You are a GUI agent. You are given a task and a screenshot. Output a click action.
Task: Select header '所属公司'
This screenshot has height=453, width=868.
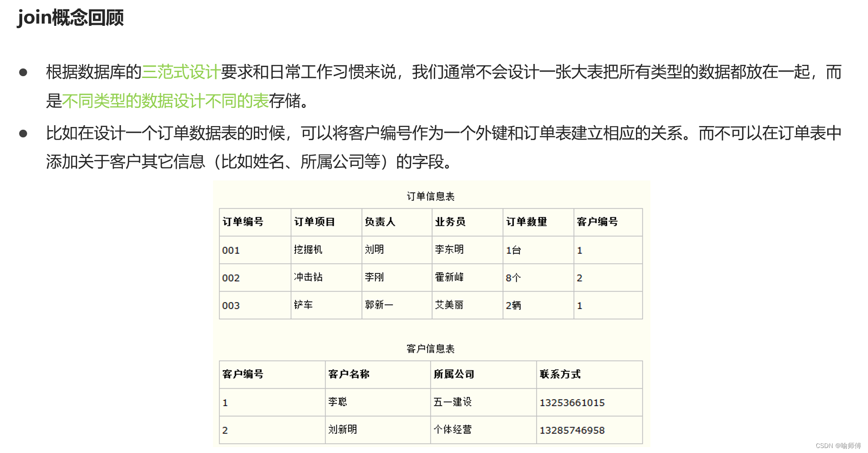coord(483,375)
